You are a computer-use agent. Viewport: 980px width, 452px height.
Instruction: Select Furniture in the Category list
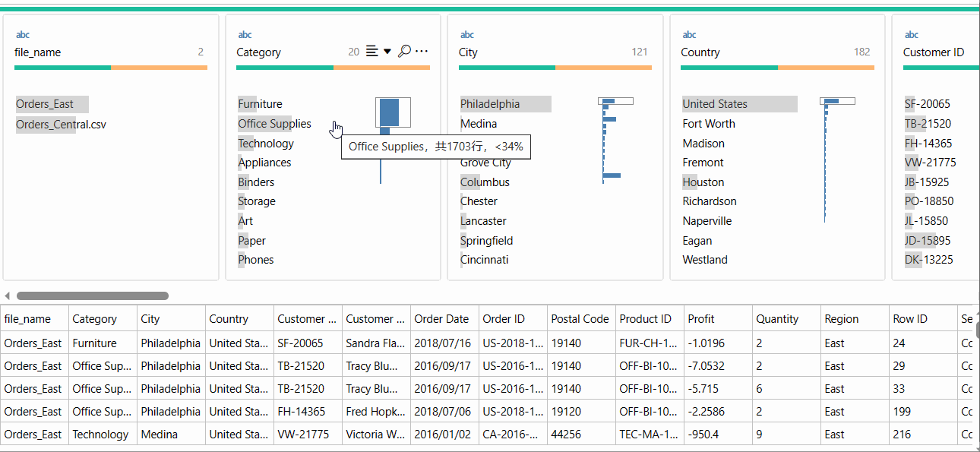pos(260,104)
